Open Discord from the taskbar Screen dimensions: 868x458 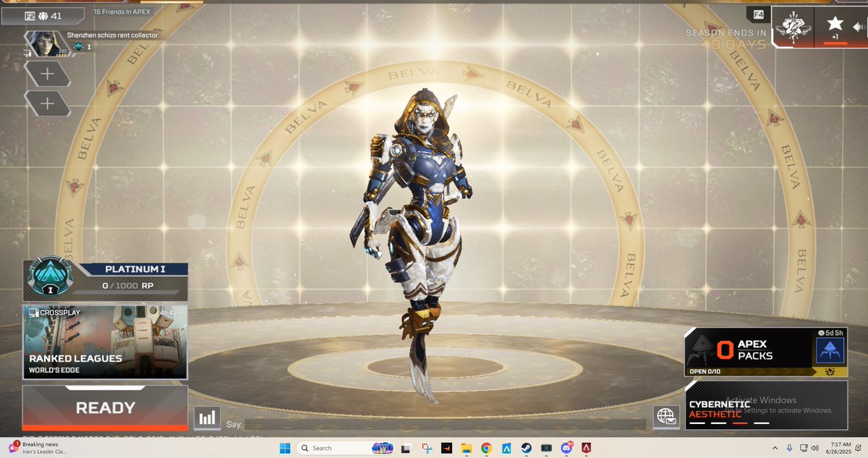point(566,448)
